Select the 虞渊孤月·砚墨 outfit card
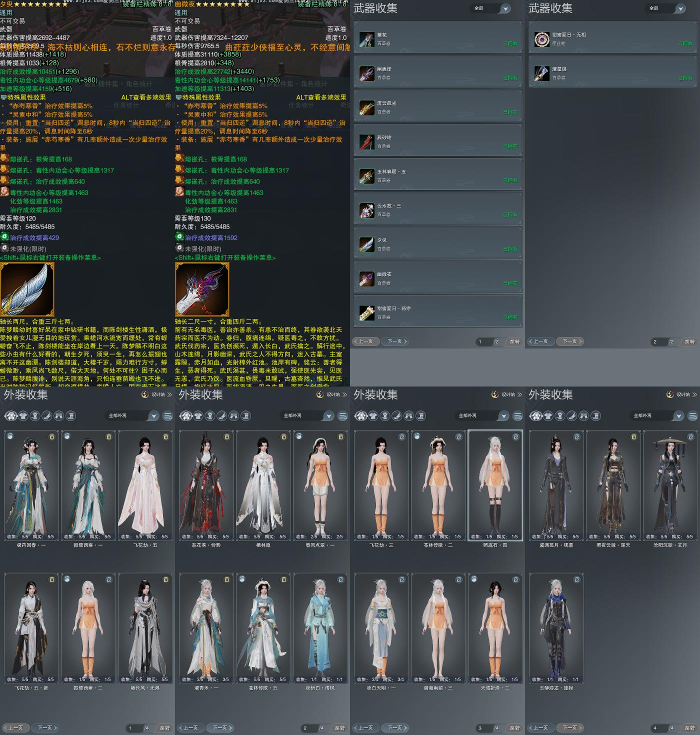700x735 pixels. coord(556,485)
